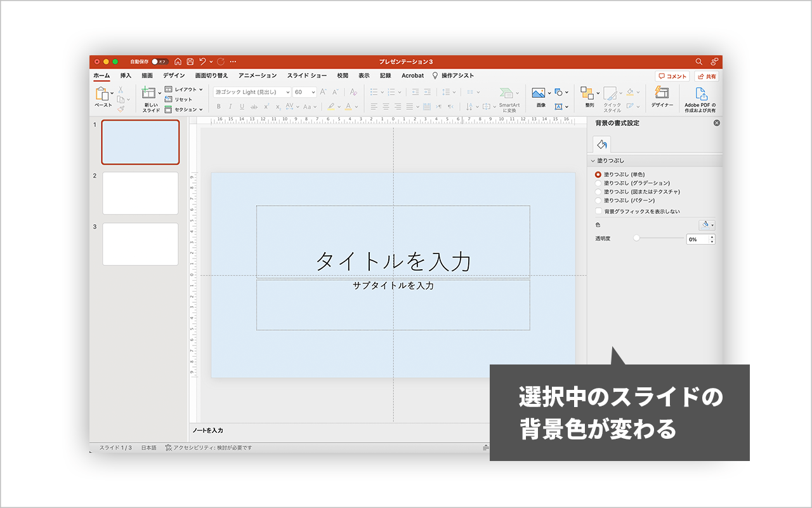Click the New Slide (新しいスライド) icon

149,93
